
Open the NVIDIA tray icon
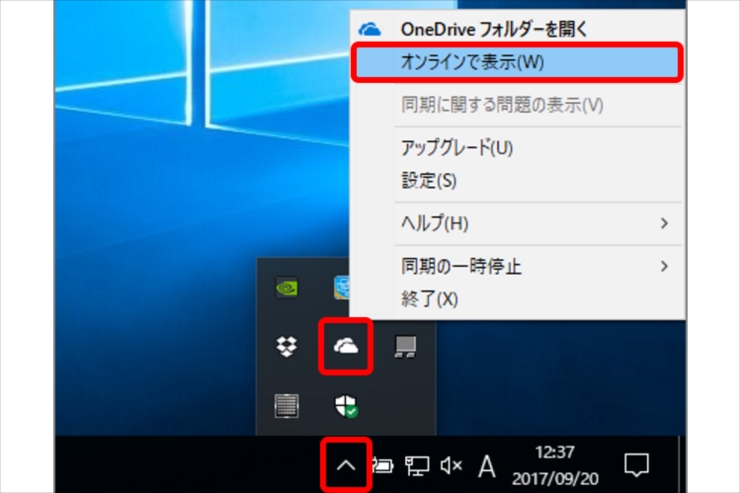click(287, 287)
